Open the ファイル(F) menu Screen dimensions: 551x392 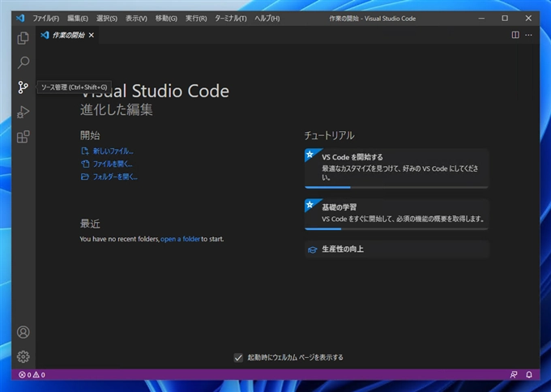[45, 19]
